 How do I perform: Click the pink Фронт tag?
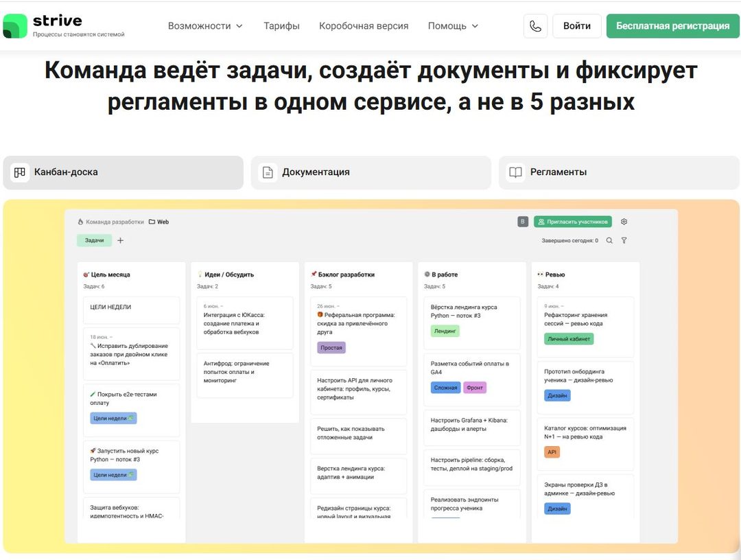(x=475, y=388)
